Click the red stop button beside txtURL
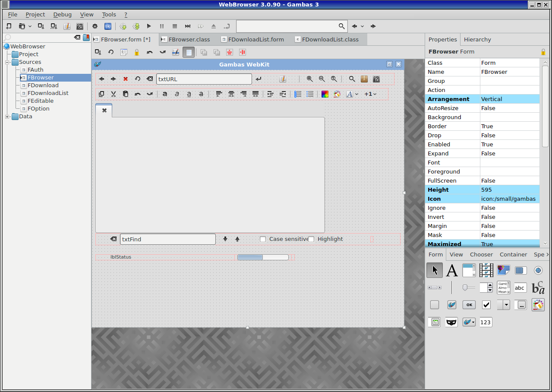The height and width of the screenshot is (392, 552). [x=126, y=79]
